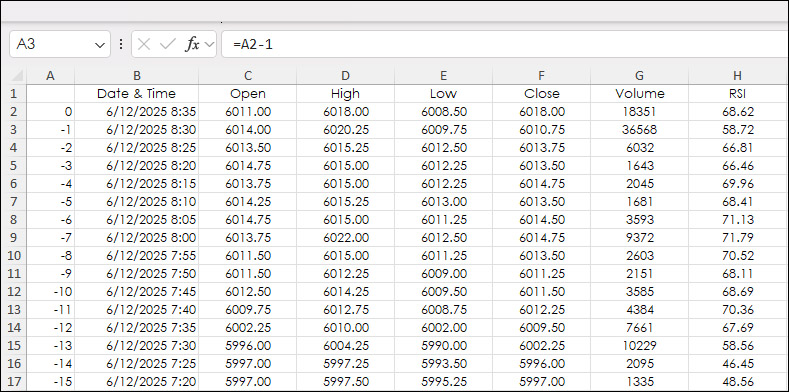Select column C header
The image size is (789, 392).
click(248, 76)
